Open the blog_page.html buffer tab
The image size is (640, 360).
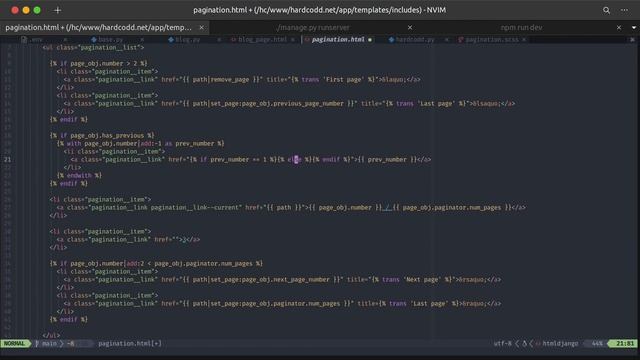tap(262, 40)
